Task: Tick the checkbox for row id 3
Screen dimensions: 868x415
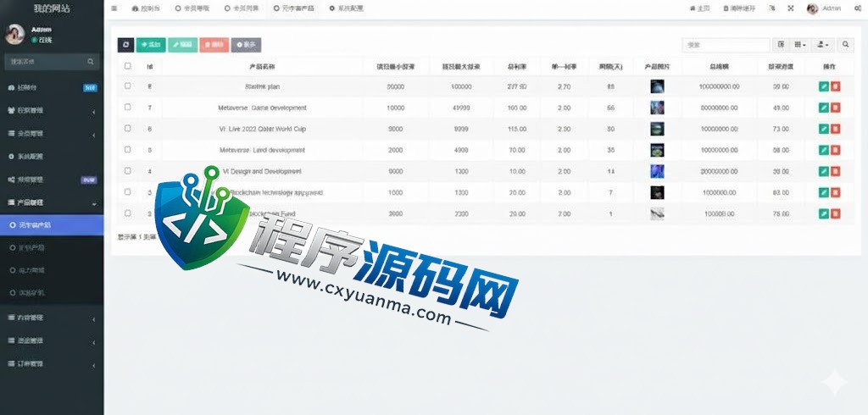Action: 128,192
